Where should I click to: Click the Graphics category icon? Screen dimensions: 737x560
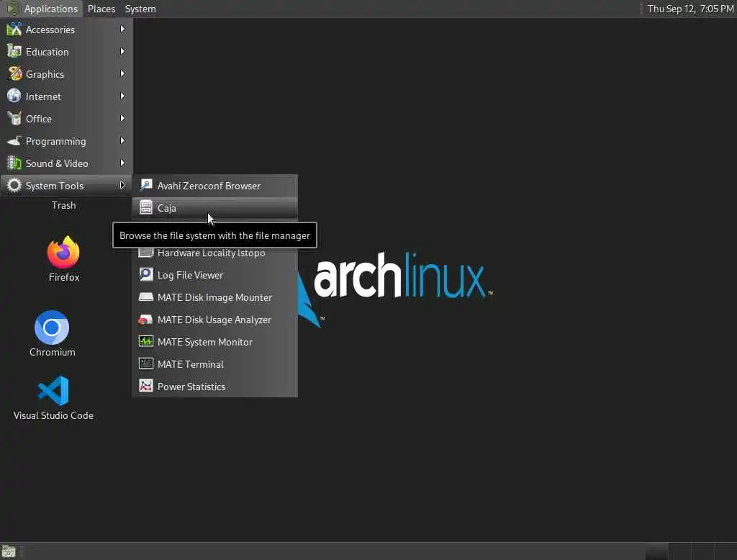pos(14,74)
